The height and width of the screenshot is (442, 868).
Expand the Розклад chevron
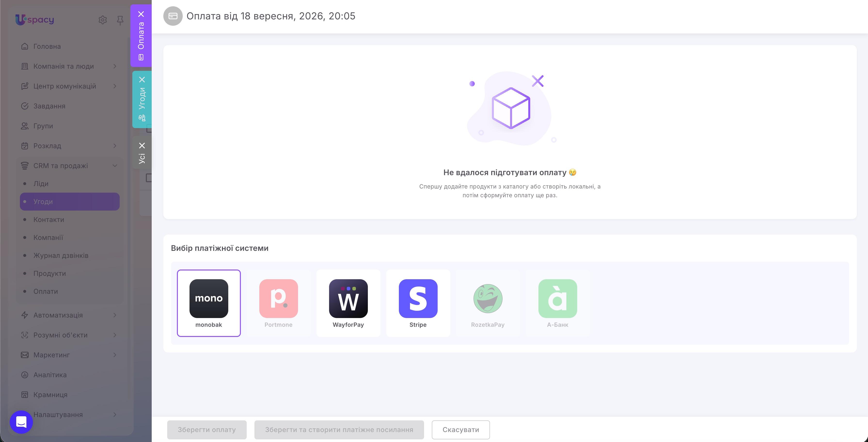tap(115, 146)
